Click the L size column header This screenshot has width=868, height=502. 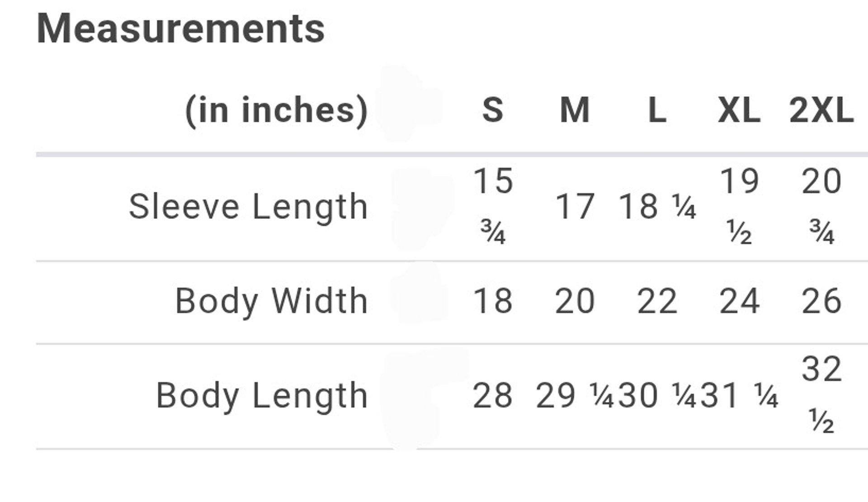pos(657,110)
